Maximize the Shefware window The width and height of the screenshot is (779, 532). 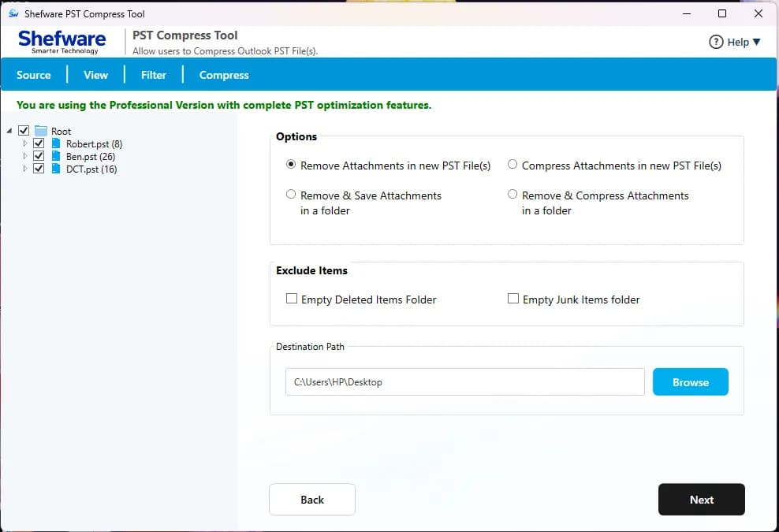click(x=722, y=13)
